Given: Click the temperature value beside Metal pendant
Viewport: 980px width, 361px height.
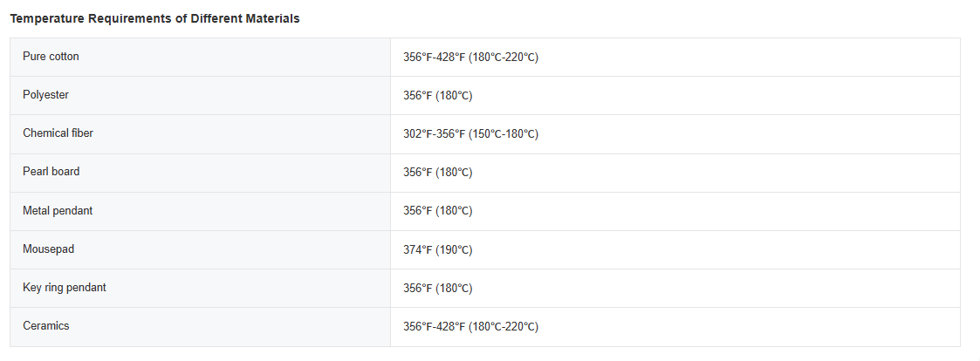Looking at the screenshot, I should [437, 211].
